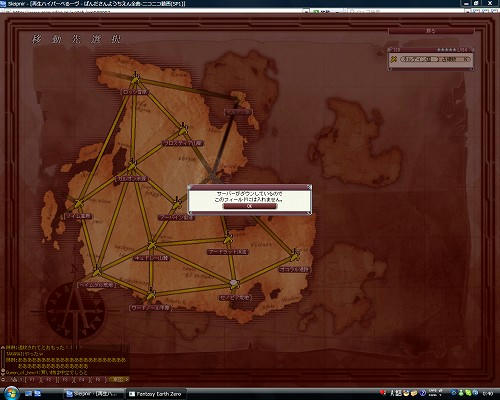Select the marker above the 山麓 label

point(183,130)
